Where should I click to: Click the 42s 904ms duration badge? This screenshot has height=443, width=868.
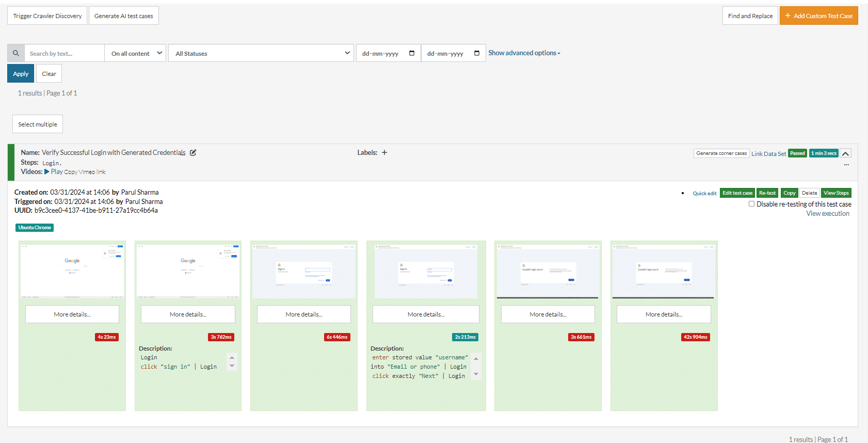coord(696,337)
